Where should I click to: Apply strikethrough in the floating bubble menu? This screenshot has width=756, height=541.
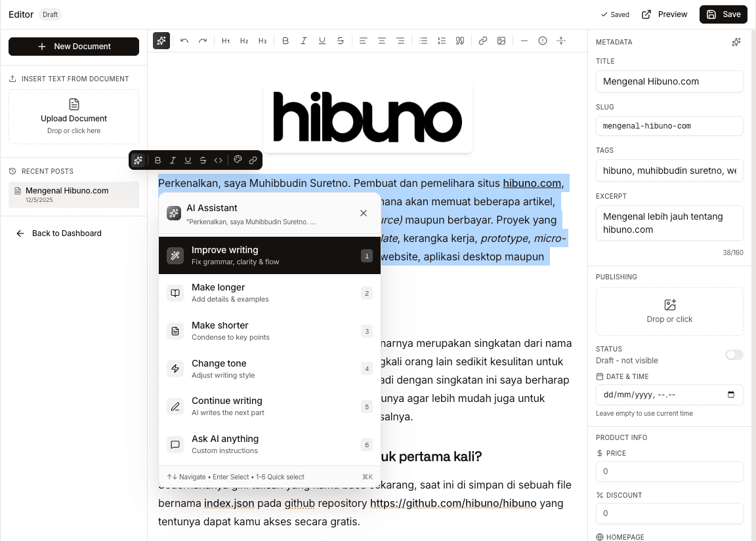(202, 159)
